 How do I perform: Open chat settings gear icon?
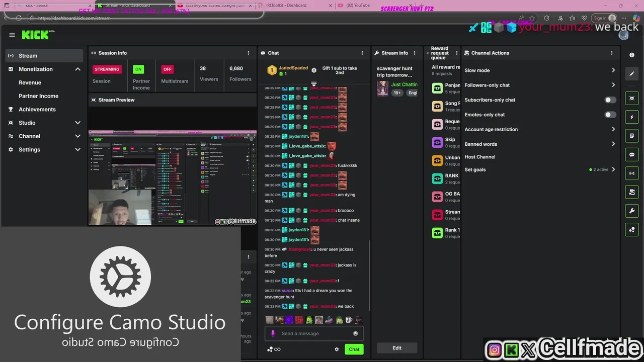pyautogui.click(x=337, y=349)
